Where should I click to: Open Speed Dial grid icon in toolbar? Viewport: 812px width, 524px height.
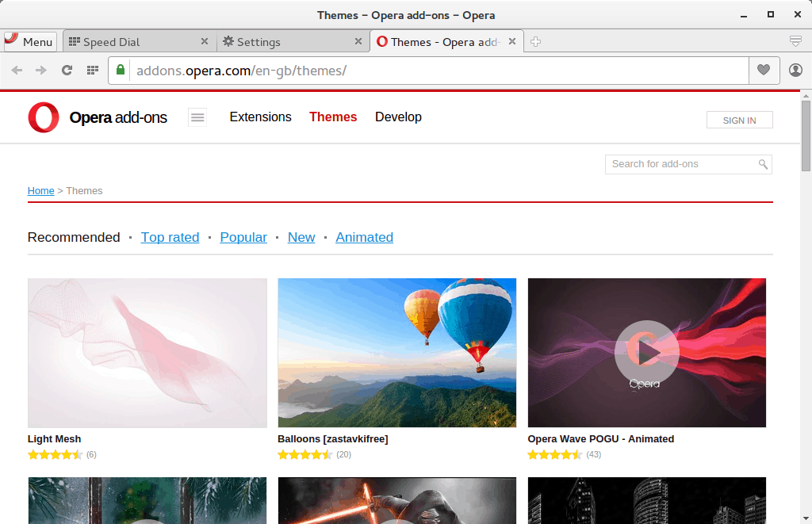coord(93,70)
